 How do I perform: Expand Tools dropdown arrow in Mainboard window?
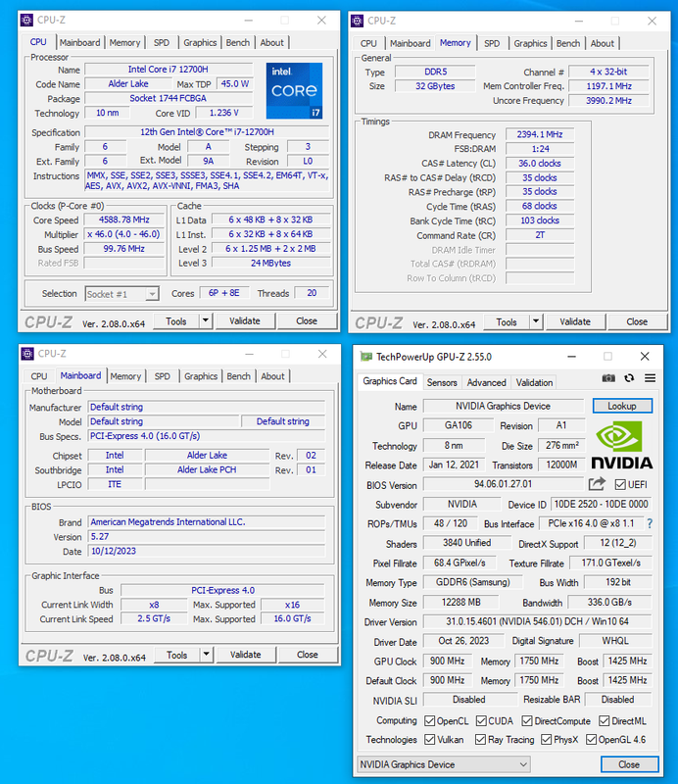pos(207,654)
